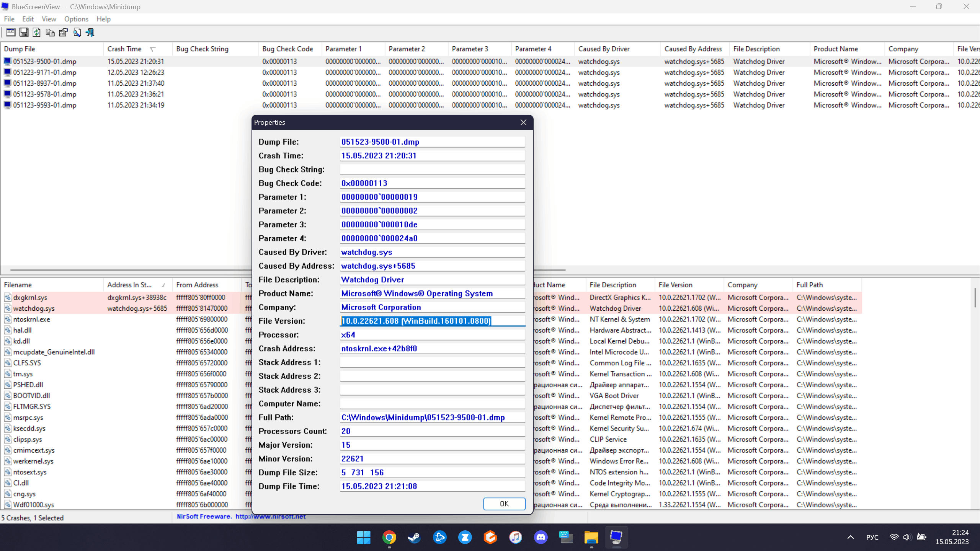Click the Crash Address field in Properties
This screenshot has width=980, height=551.
433,349
